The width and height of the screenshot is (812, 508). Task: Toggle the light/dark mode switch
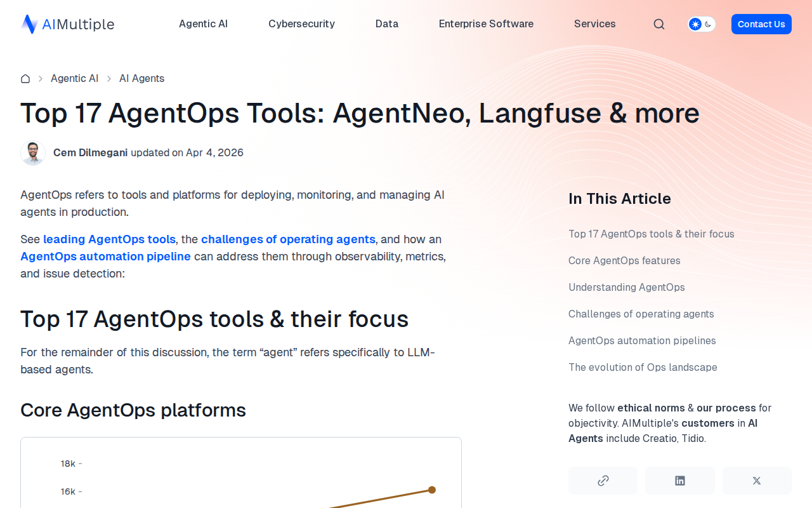pyautogui.click(x=702, y=24)
